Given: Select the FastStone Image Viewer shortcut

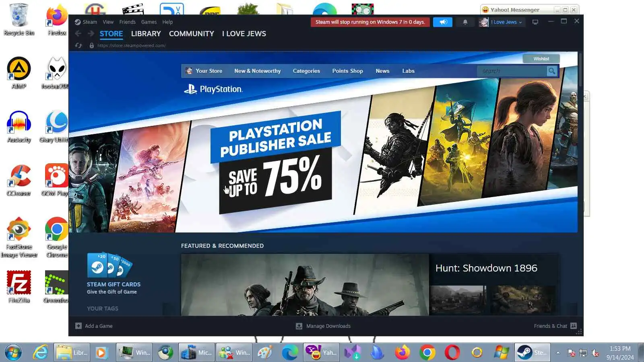Looking at the screenshot, I should pyautogui.click(x=19, y=237).
